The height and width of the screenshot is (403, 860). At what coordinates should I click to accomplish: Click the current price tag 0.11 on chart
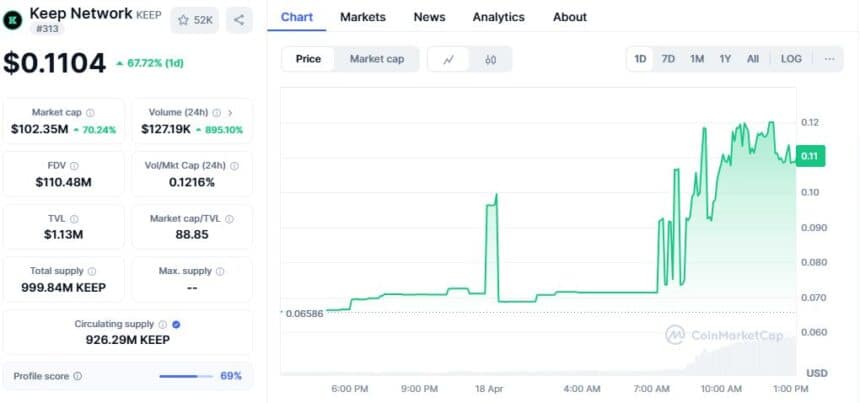[810, 157]
